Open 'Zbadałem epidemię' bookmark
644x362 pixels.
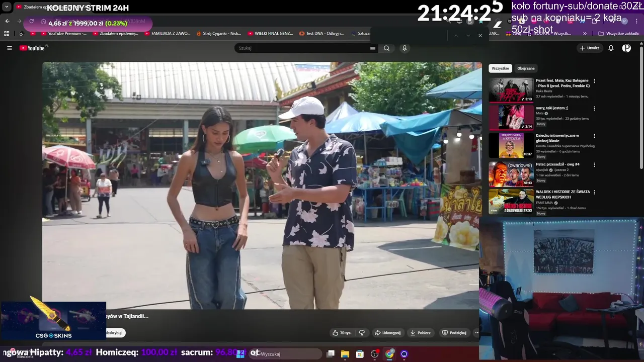pos(115,34)
